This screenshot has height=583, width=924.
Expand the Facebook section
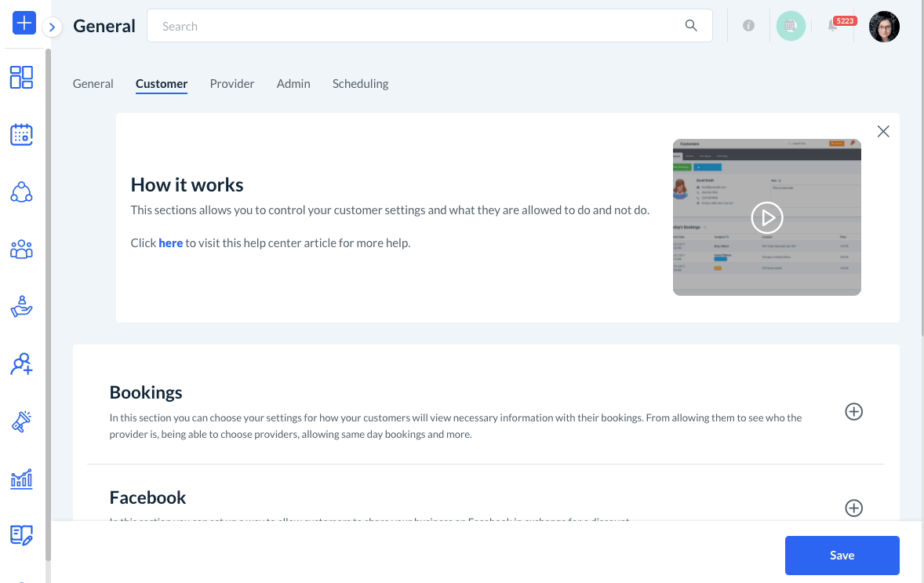(x=853, y=508)
